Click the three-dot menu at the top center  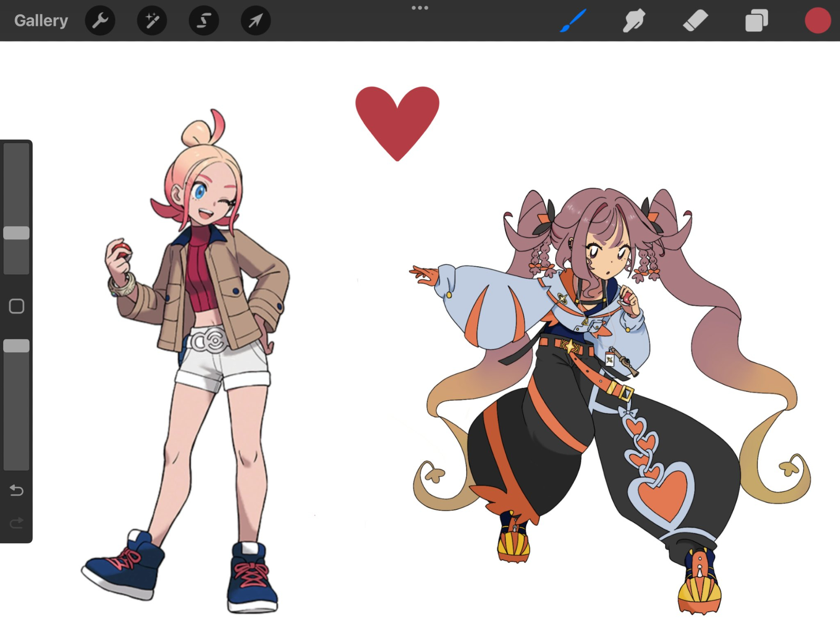pos(420,8)
